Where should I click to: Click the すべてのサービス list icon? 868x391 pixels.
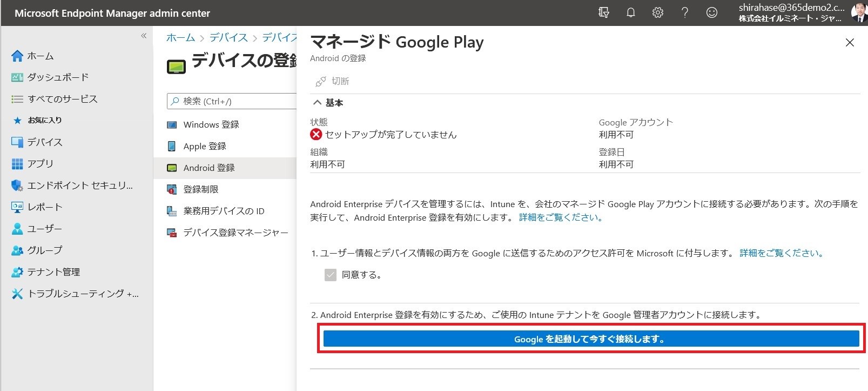point(17,99)
